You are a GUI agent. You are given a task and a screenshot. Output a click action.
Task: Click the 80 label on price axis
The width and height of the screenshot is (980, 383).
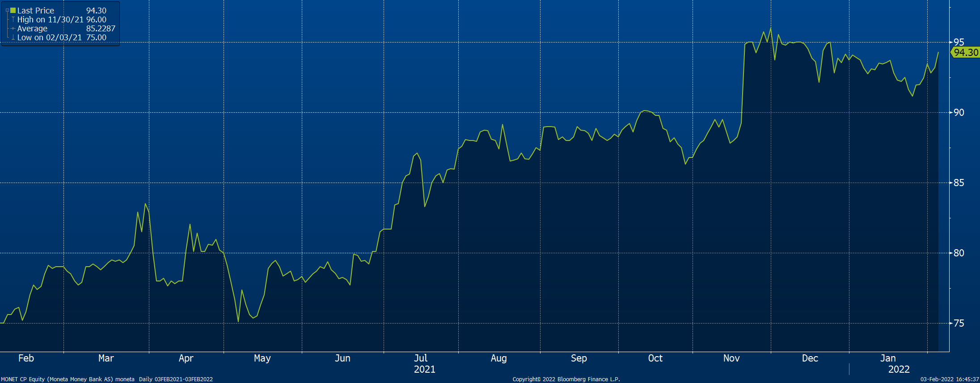click(x=959, y=253)
